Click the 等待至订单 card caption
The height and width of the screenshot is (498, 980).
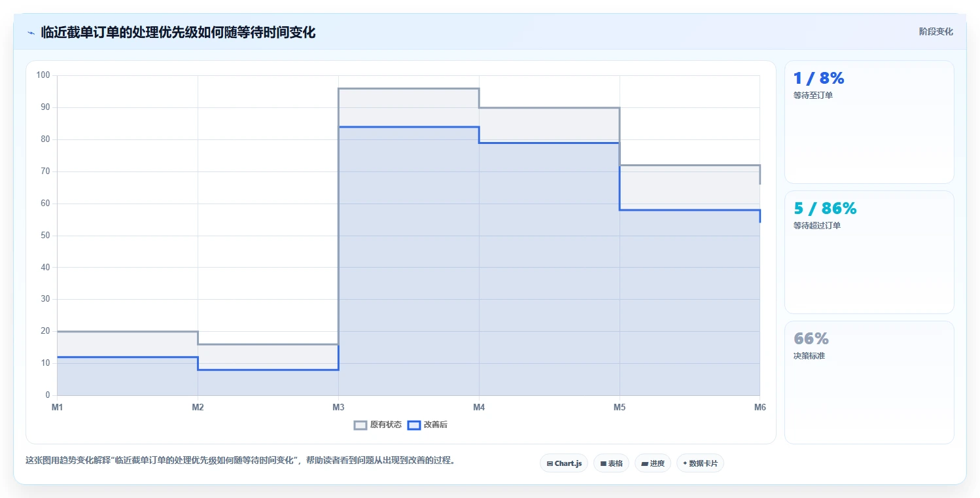point(813,96)
